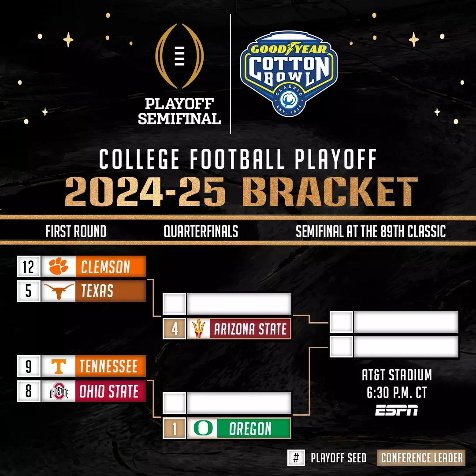
Task: Click the top empty semifinal team slot
Action: pyautogui.click(x=405, y=322)
